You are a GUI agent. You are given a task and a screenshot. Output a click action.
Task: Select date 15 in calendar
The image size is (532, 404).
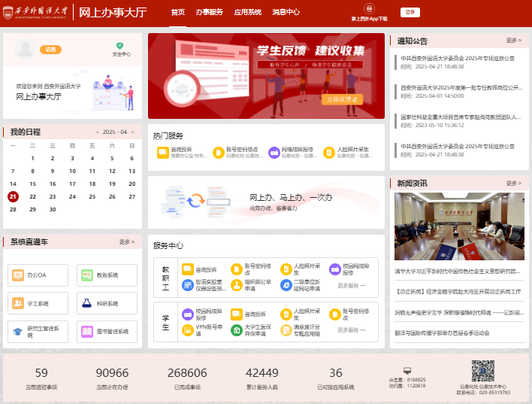pyautogui.click(x=32, y=184)
